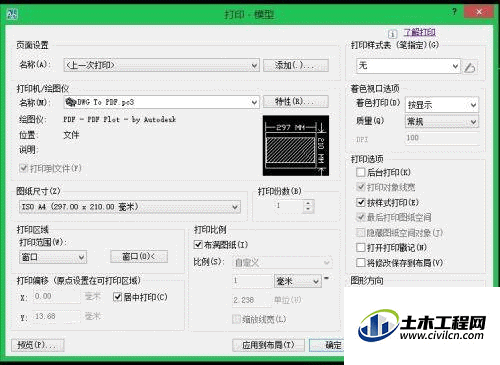This screenshot has height=365, width=500.
Task: Click the DPI field showing 100
Action: point(442,138)
